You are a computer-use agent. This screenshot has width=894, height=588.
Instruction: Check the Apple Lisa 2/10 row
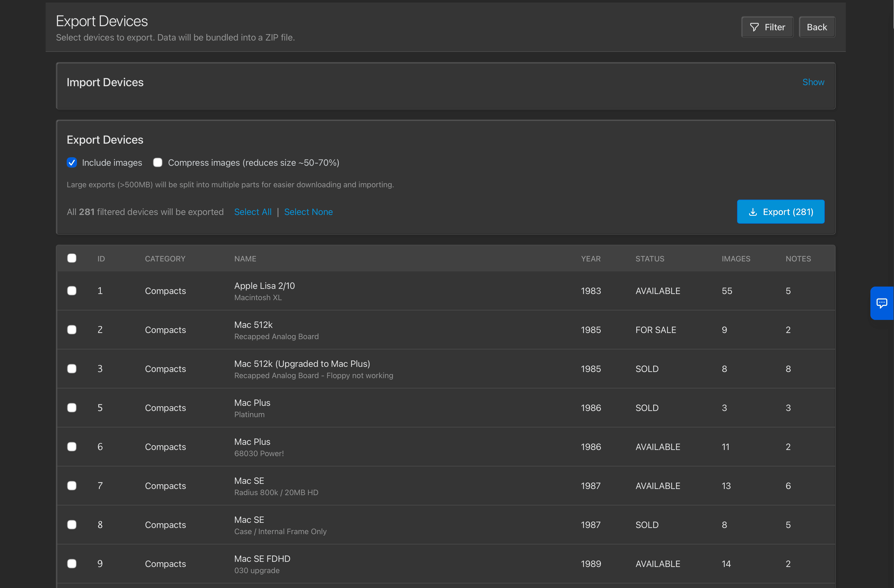(x=72, y=291)
